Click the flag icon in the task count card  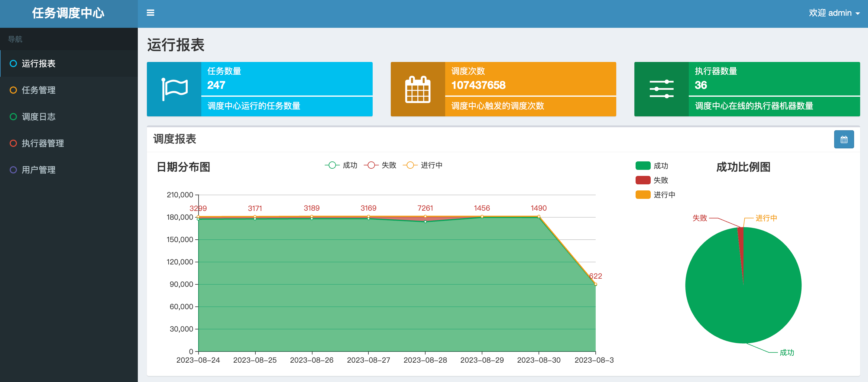(x=175, y=89)
